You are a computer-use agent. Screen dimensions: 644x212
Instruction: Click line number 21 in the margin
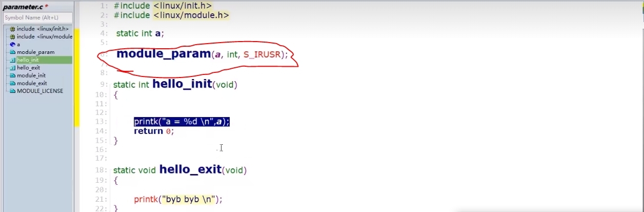pyautogui.click(x=102, y=199)
